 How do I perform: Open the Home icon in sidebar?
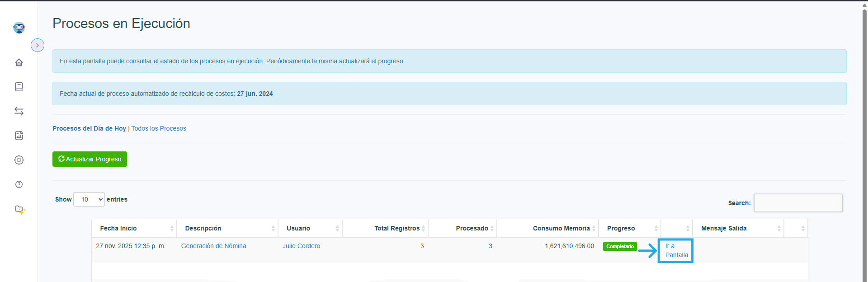pyautogui.click(x=19, y=62)
